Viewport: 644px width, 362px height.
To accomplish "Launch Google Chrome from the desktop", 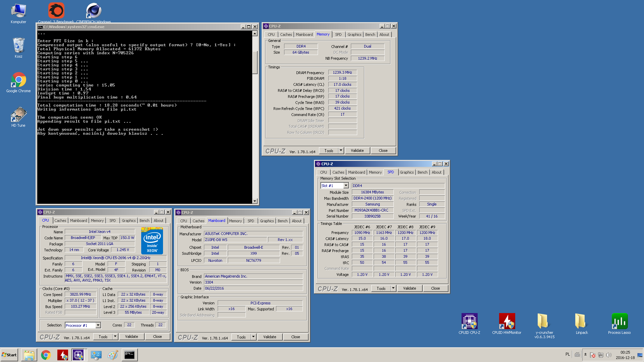I will 18,82.
